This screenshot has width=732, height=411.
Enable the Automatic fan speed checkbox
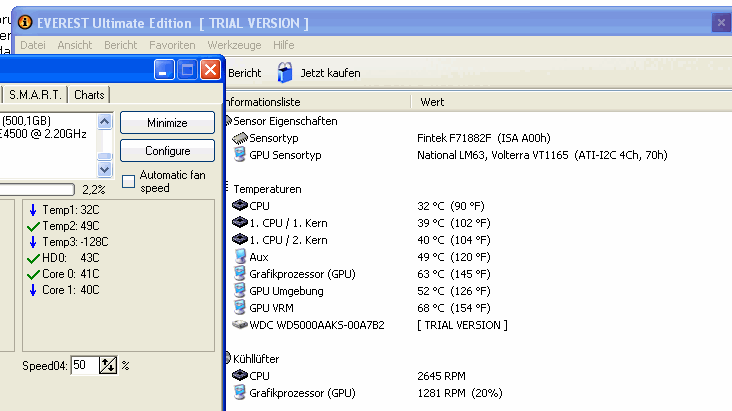pos(128,181)
